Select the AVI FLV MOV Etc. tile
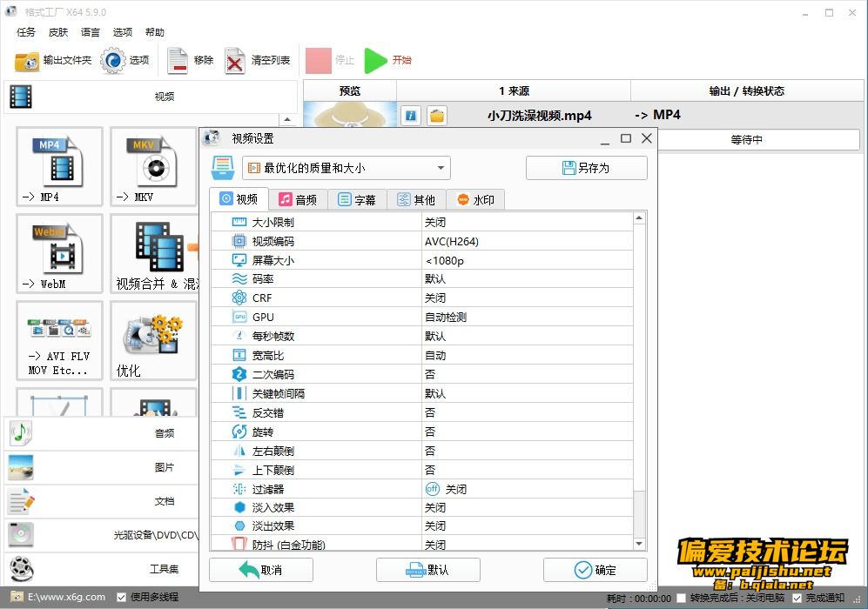 [x=60, y=340]
